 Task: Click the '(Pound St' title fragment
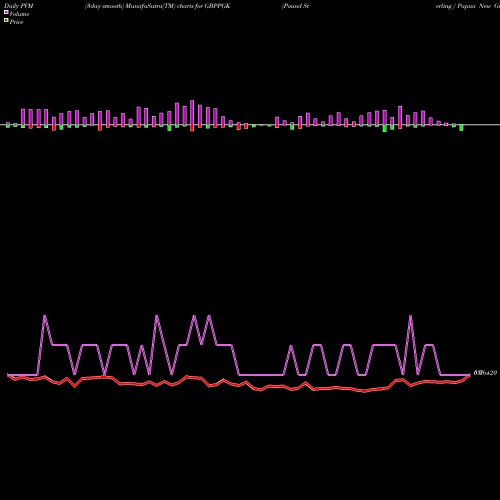[295, 6]
